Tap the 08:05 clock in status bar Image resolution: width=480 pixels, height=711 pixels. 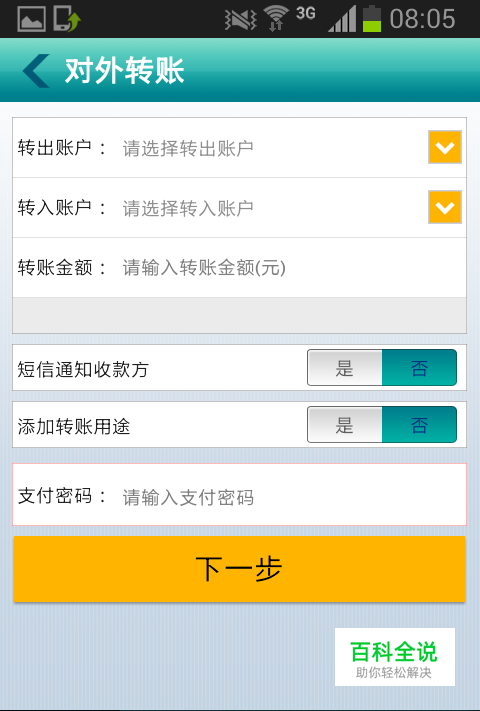click(422, 19)
